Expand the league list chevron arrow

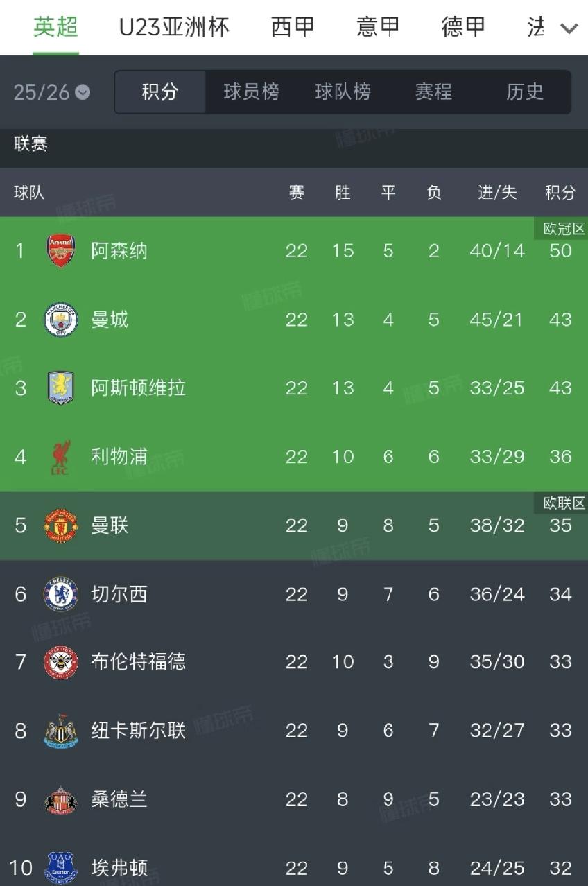tap(569, 28)
